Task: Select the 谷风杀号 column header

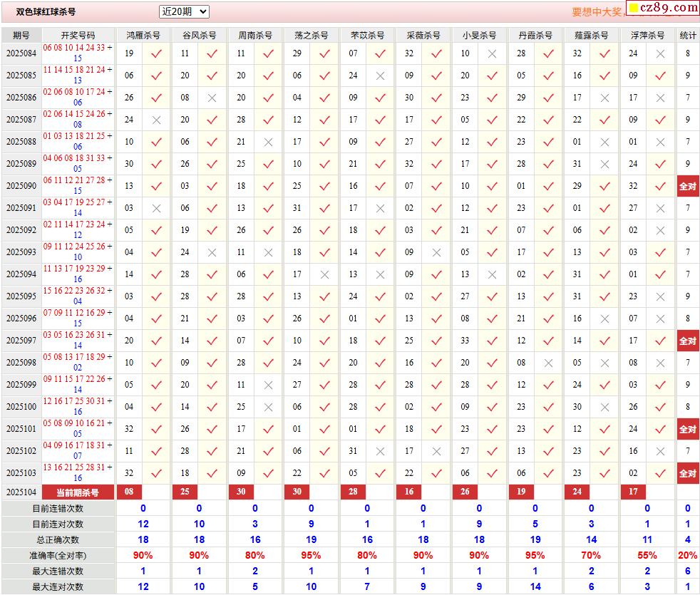Action: 199,35
